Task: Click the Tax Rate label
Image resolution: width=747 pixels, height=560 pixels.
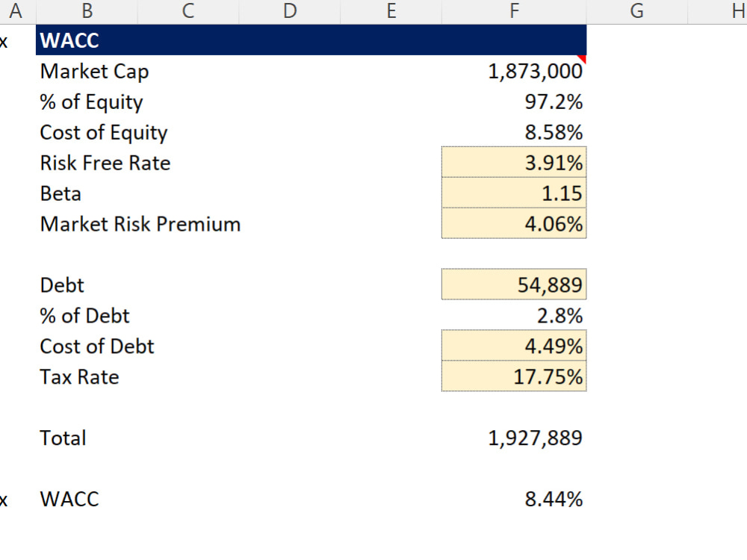Action: [x=80, y=377]
